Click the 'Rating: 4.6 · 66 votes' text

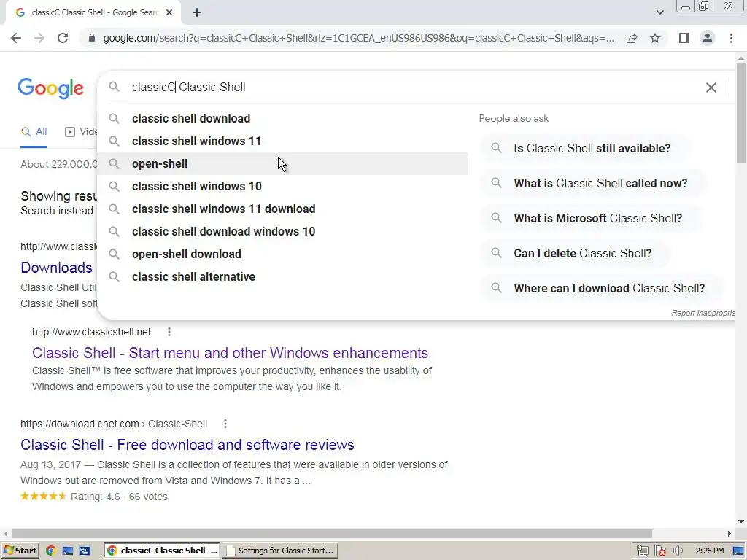119,497
